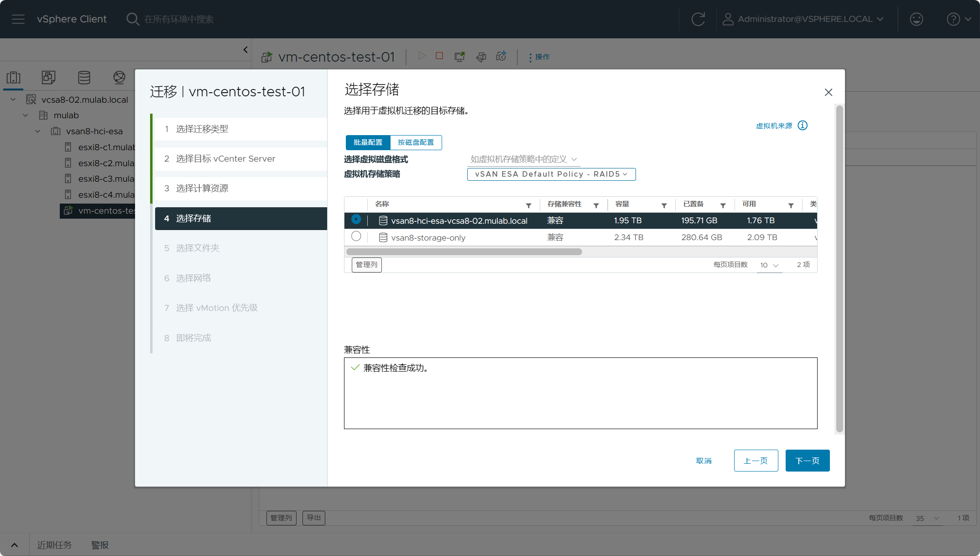This screenshot has height=556, width=980.
Task: Select step 4 选择存储
Action: (x=241, y=219)
